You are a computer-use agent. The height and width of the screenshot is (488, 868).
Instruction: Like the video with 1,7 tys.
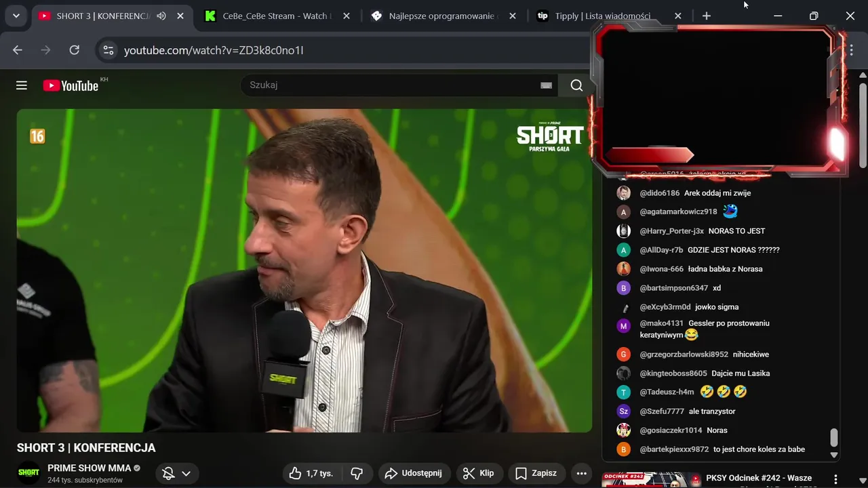311,473
